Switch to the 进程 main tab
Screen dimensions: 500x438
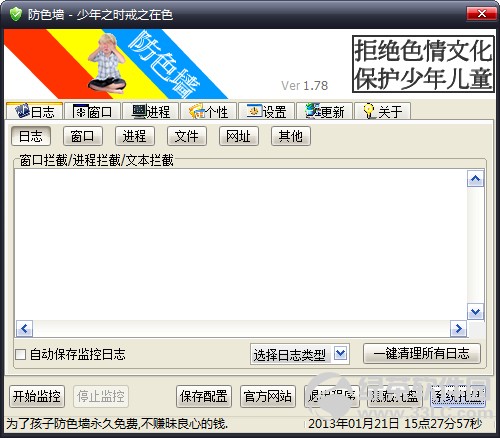(151, 111)
